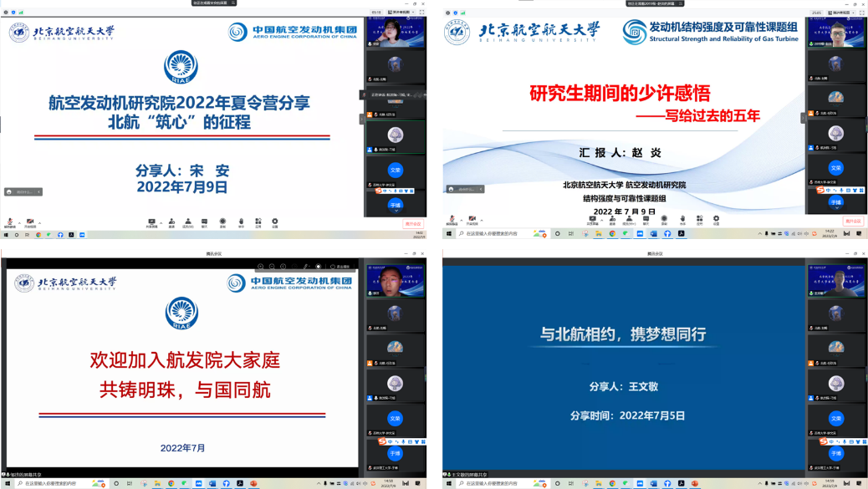Click Invite icon in top-left meeting toolbar
Image resolution: width=868 pixels, height=489 pixels.
171,222
